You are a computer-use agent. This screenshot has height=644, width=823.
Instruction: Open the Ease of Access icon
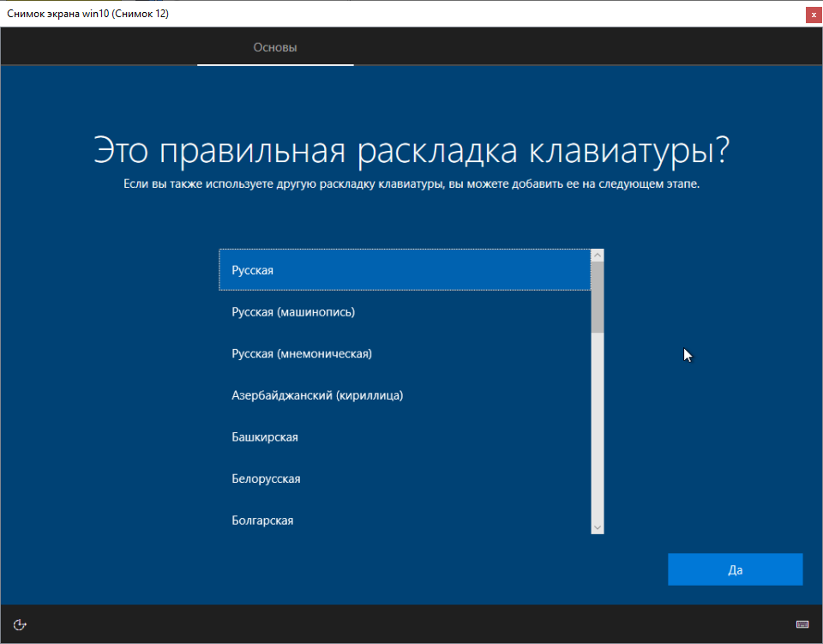[x=20, y=624]
